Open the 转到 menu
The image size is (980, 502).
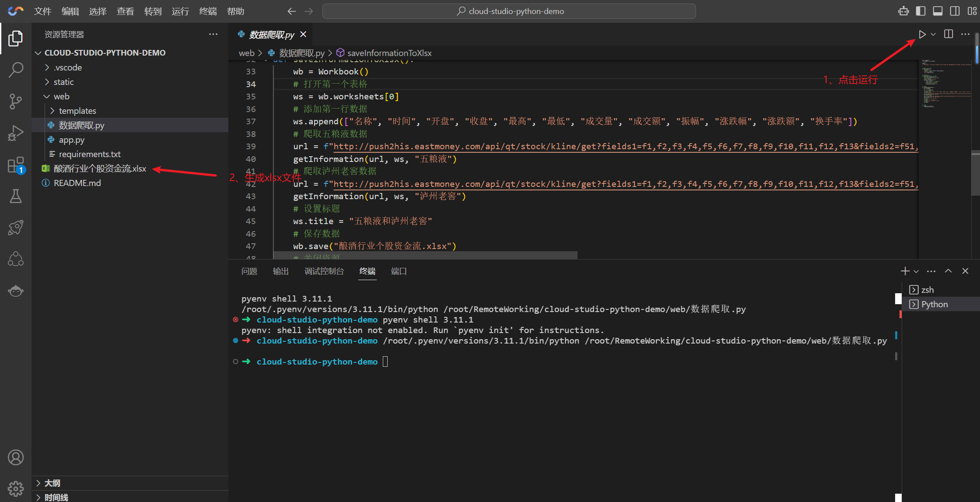153,11
